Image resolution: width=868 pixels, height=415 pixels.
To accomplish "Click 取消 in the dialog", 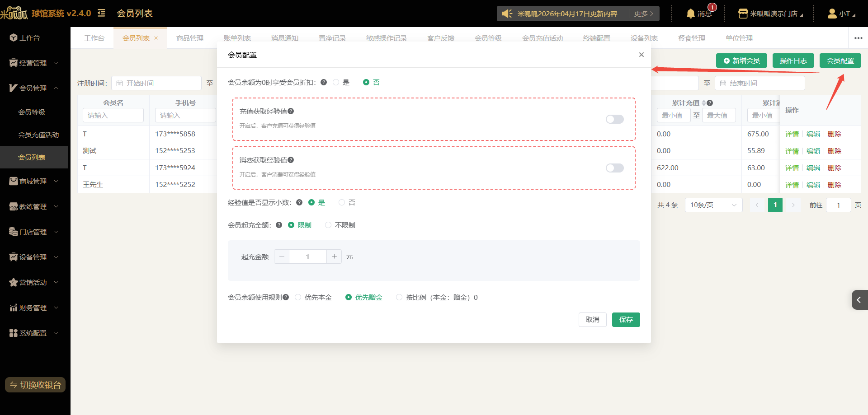I will point(593,320).
